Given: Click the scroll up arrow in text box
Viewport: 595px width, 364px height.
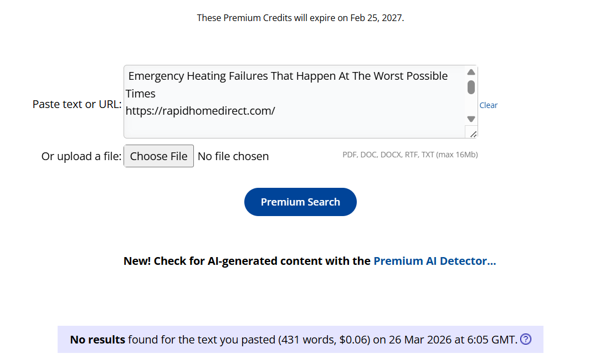Looking at the screenshot, I should (471, 72).
